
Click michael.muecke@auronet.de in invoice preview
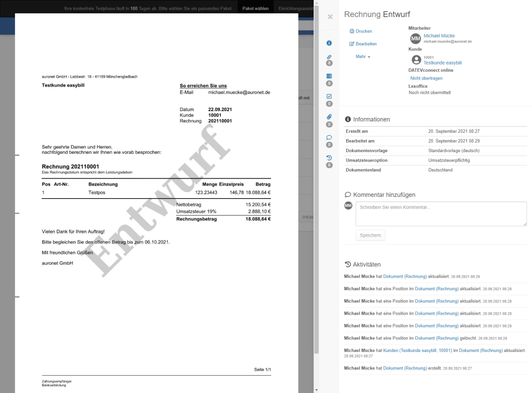click(x=239, y=92)
